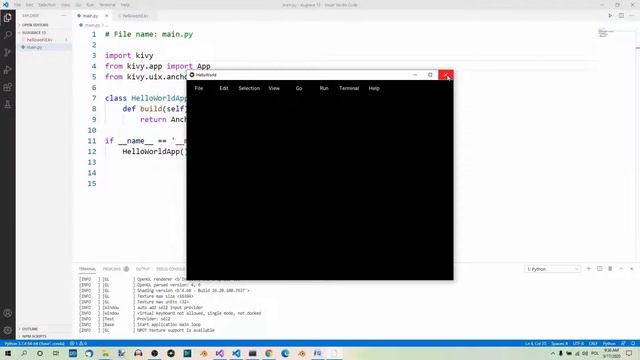Click Help button in HelloWorld window
Viewport: 640px width, 360px height.
[x=374, y=88]
